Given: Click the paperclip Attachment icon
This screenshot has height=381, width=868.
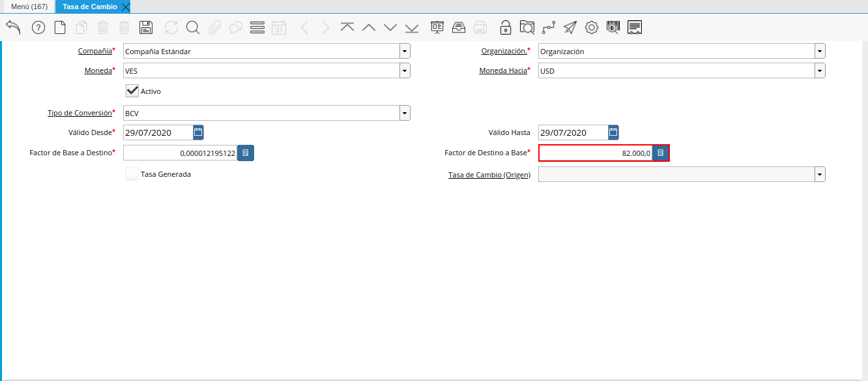Looking at the screenshot, I should click(214, 27).
